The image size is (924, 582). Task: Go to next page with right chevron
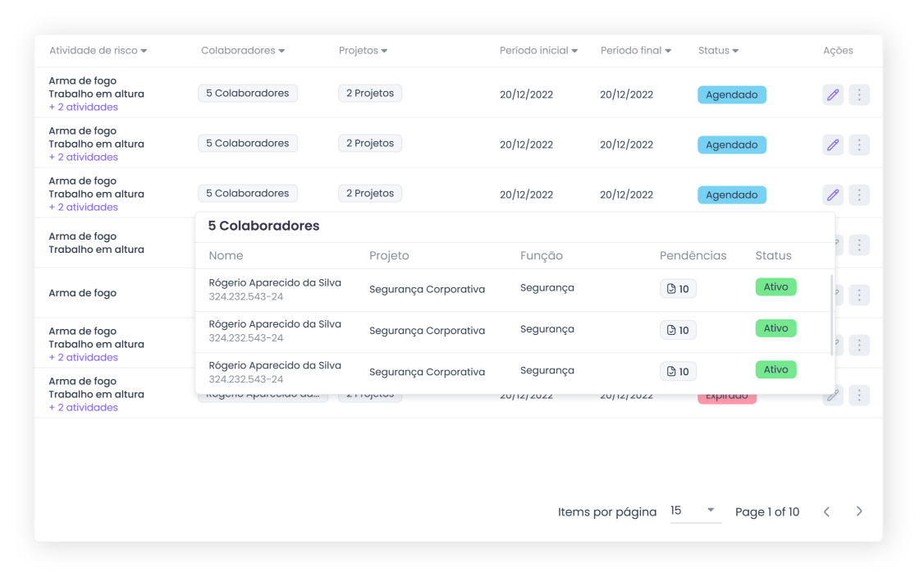click(859, 511)
